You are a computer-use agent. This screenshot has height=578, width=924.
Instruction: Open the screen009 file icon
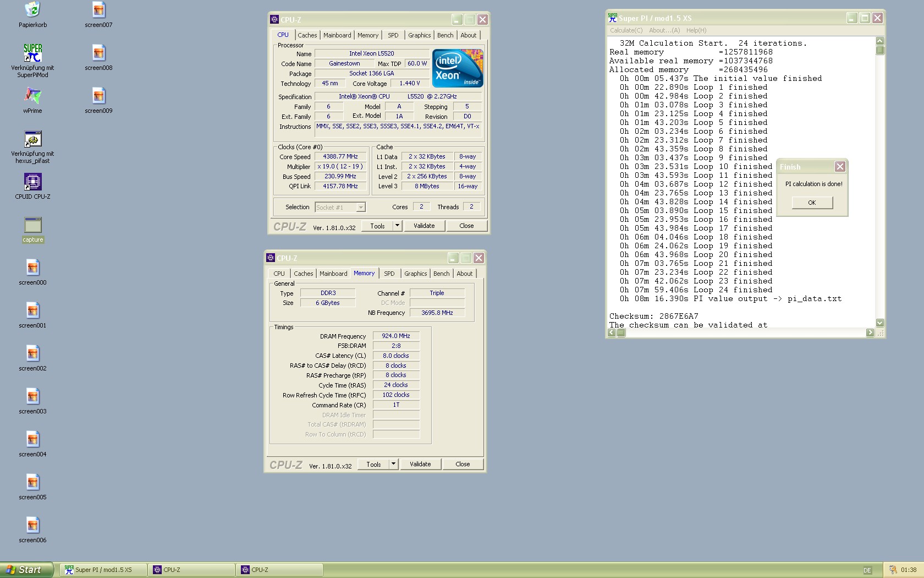tap(98, 96)
